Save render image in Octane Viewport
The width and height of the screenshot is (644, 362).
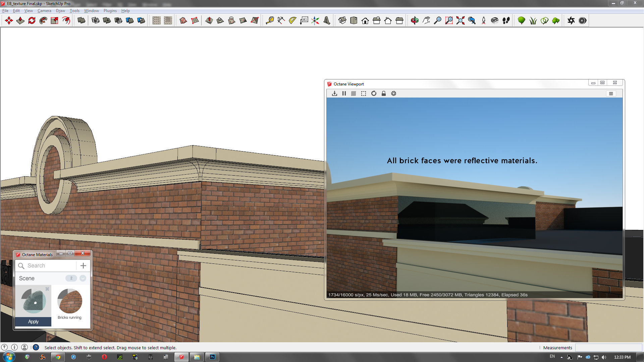(334, 94)
